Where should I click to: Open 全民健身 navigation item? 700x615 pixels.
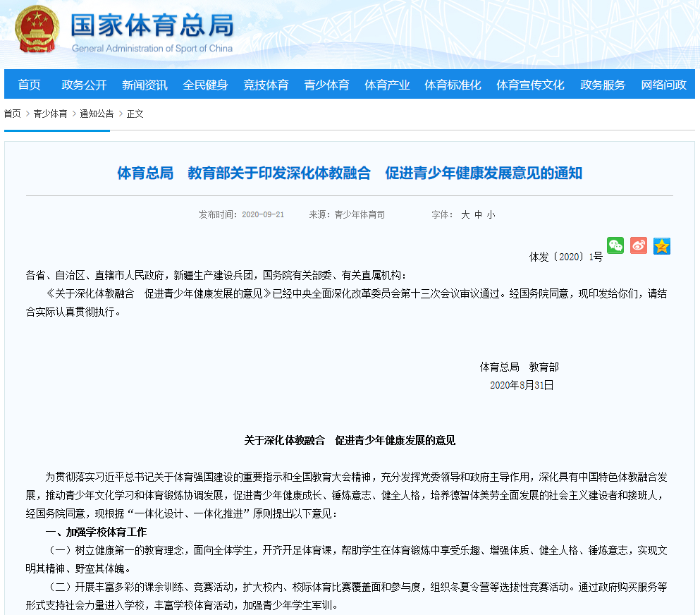pyautogui.click(x=205, y=85)
